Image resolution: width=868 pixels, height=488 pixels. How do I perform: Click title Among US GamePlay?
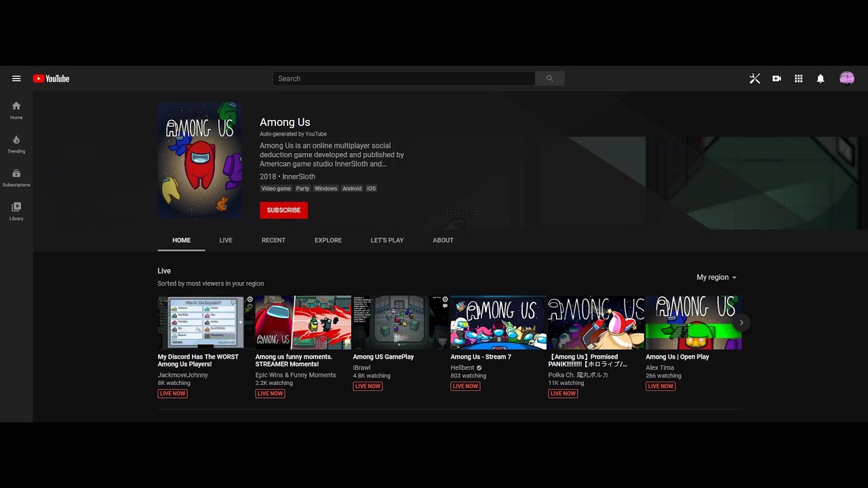pos(383,357)
